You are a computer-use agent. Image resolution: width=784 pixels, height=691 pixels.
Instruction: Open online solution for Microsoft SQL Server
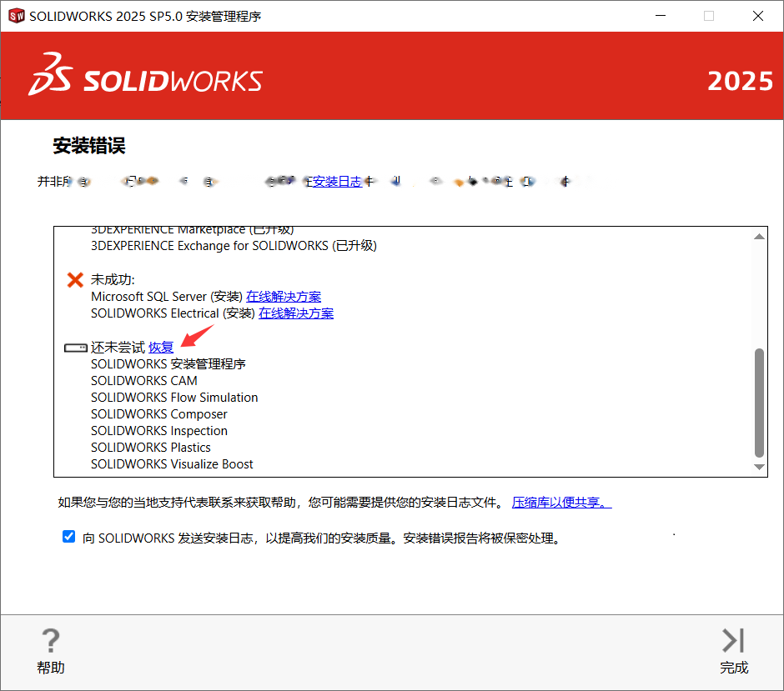point(284,297)
